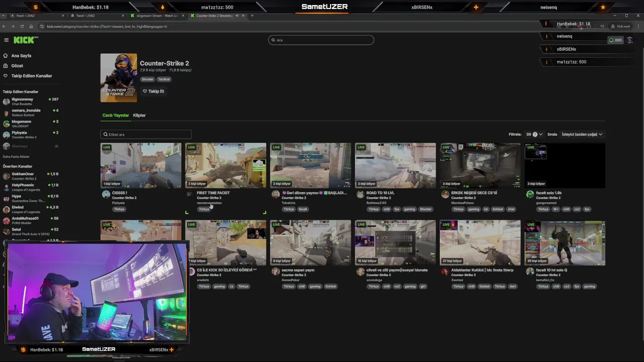Click kemalkcl_Cs streamer avatar
Image resolution: width=644 pixels, height=362 pixels.
[x=530, y=271]
